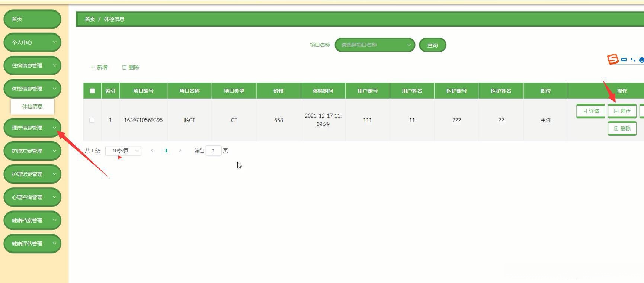The image size is (644, 283).
Task: Click the 医护账号 column header
Action: pos(456,91)
